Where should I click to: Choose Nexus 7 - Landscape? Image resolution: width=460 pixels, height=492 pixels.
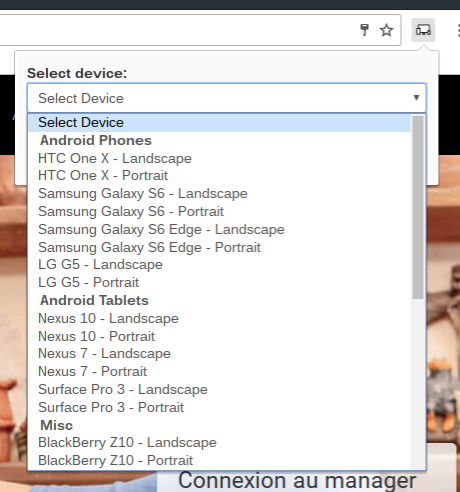tap(219, 354)
